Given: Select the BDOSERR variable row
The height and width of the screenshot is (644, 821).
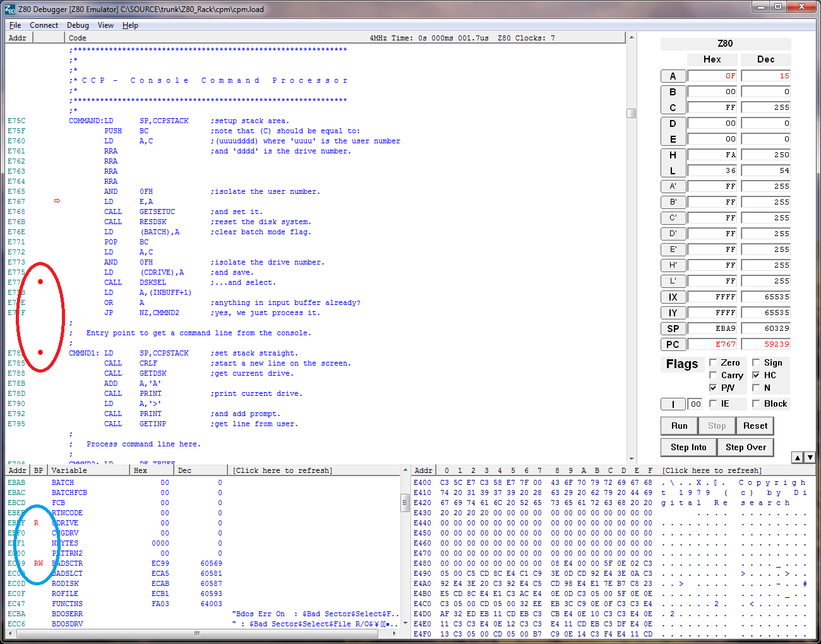Looking at the screenshot, I should [x=202, y=614].
